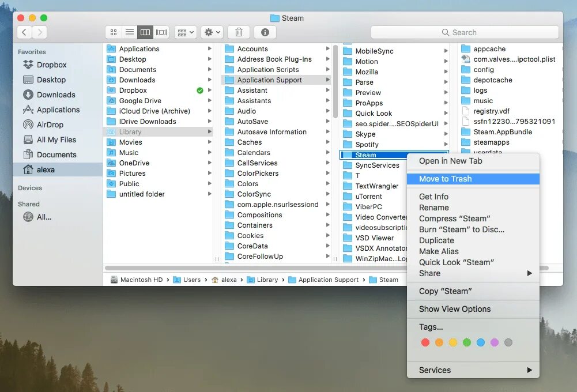Apply the blue tag color
Image resolution: width=577 pixels, height=392 pixels.
[x=481, y=342]
